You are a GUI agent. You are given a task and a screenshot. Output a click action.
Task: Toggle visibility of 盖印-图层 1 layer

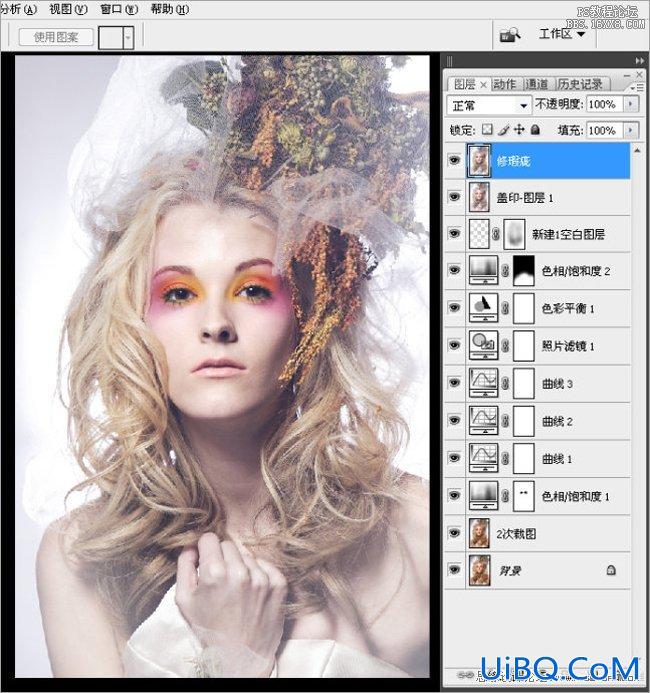click(454, 197)
